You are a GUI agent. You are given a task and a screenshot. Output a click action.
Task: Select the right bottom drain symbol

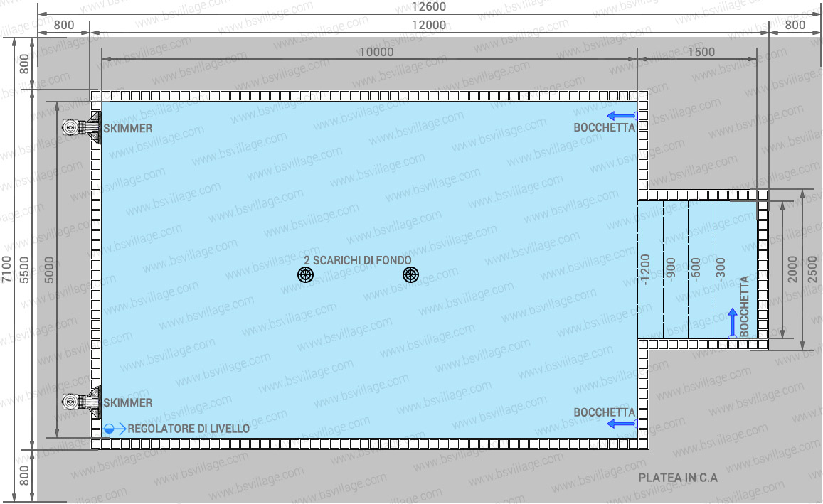[410, 274]
